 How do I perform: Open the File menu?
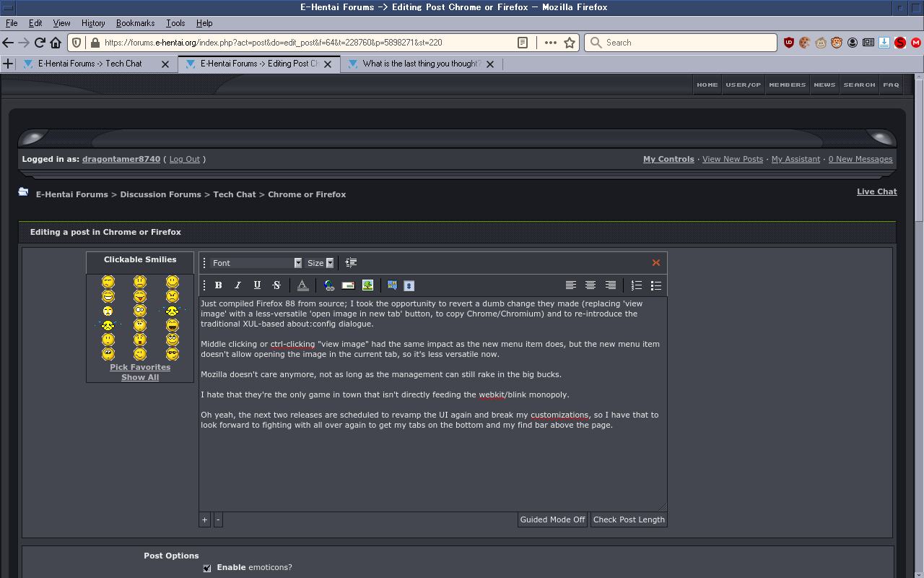click(12, 23)
